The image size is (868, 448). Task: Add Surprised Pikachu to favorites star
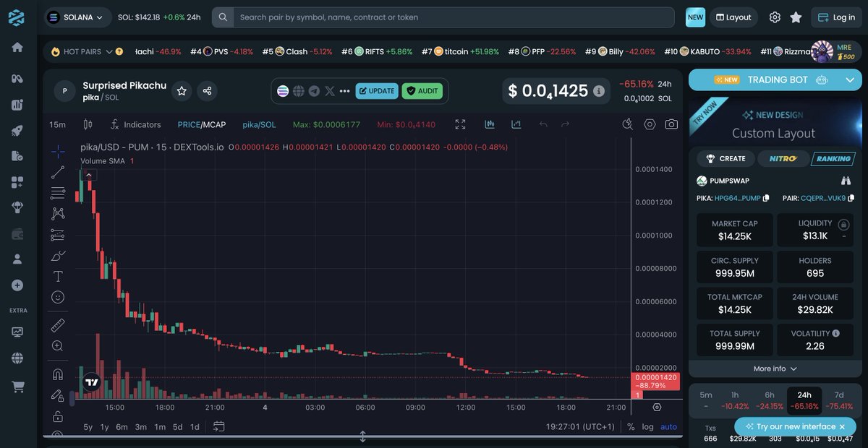pyautogui.click(x=182, y=91)
